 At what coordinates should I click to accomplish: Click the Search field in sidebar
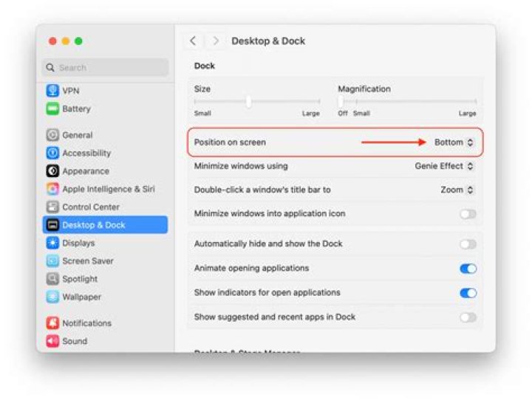tap(105, 67)
